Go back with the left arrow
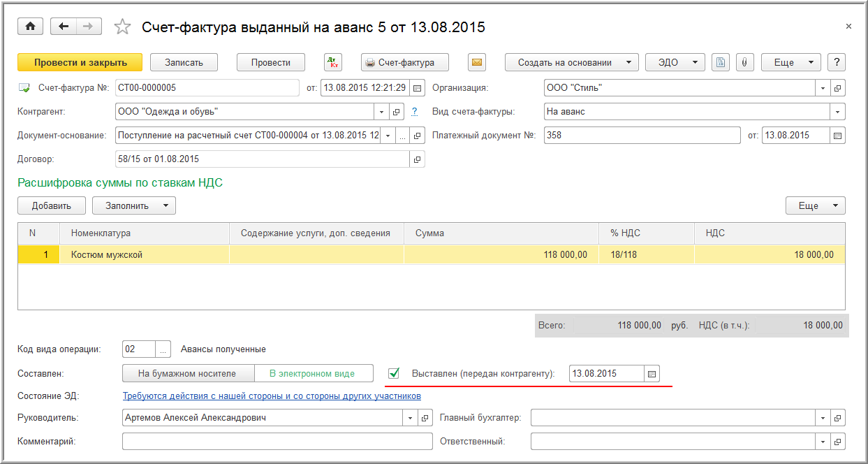This screenshot has height=464, width=868. point(64,27)
